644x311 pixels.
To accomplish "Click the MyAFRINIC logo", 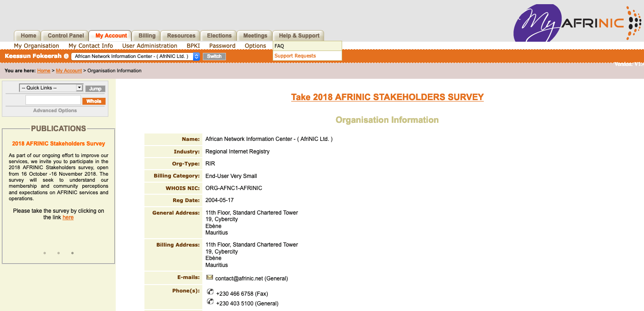I will (x=578, y=23).
